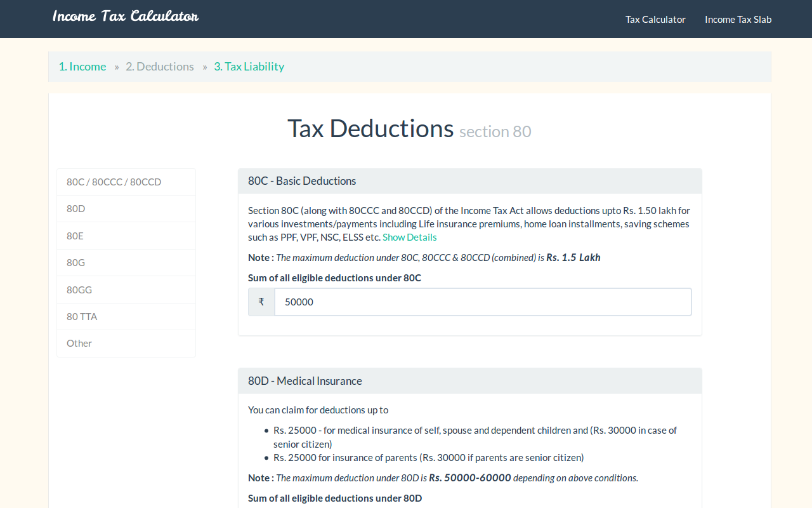The width and height of the screenshot is (812, 508).
Task: Focus the 80C deductions amount field
Action: click(x=482, y=302)
